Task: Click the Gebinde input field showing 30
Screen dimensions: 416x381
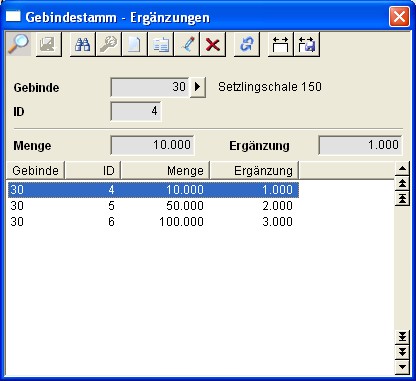Action: point(150,87)
